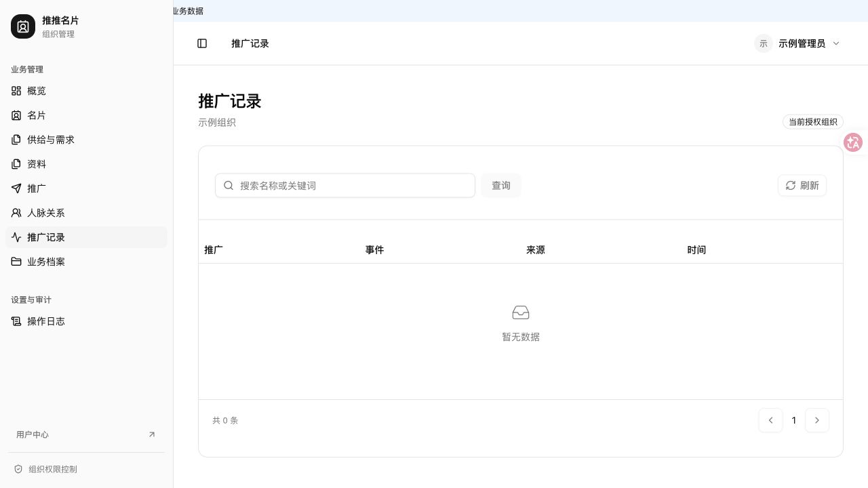The height and width of the screenshot is (488, 868).
Task: Click the 资料 documents icon
Action: 16,164
